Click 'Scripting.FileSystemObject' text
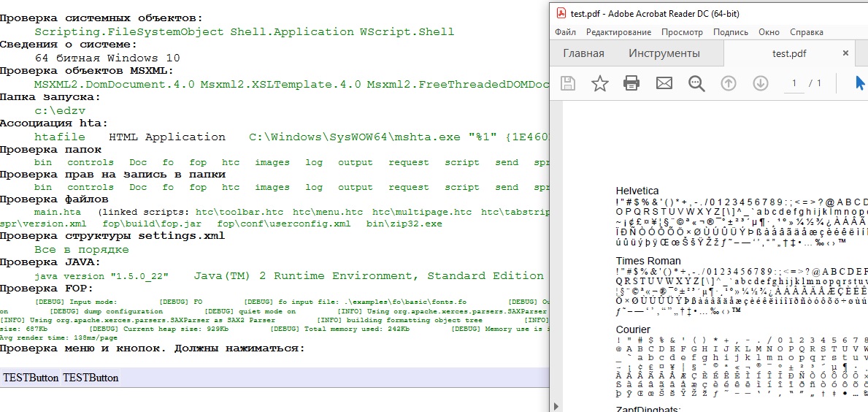The image size is (868, 412). point(129,32)
